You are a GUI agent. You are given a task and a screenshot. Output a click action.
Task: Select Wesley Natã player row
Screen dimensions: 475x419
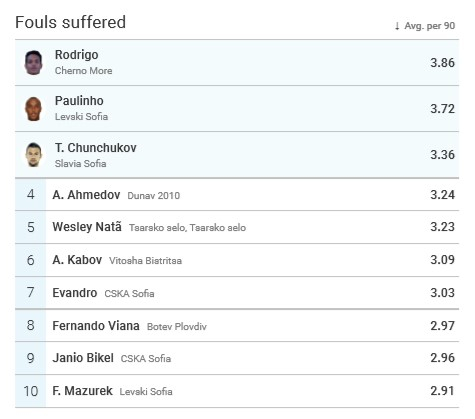tap(237, 227)
